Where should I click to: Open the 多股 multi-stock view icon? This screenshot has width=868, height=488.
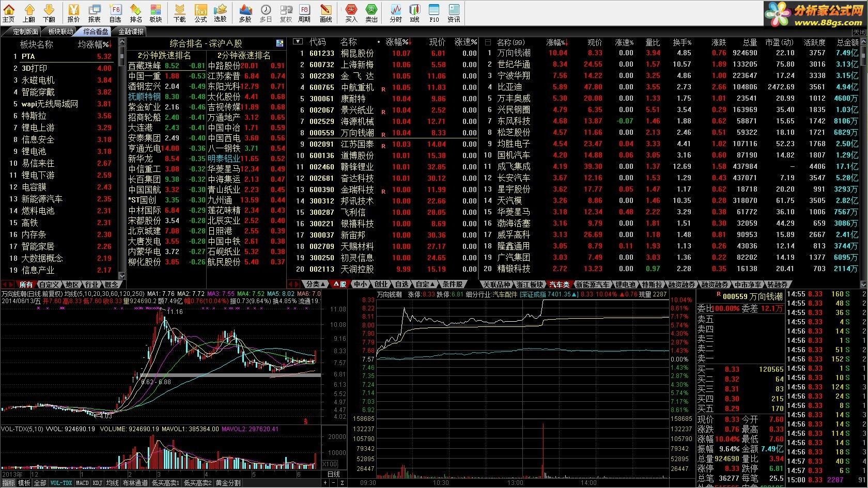pyautogui.click(x=245, y=13)
